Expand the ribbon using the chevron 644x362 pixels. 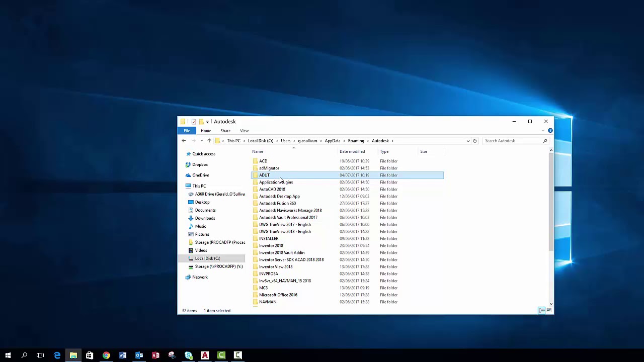tap(543, 131)
